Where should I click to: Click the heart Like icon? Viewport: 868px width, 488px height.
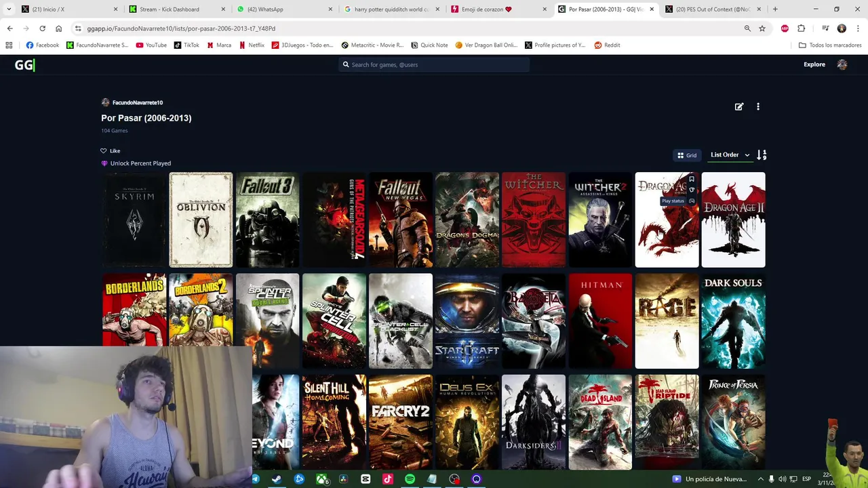pos(104,150)
